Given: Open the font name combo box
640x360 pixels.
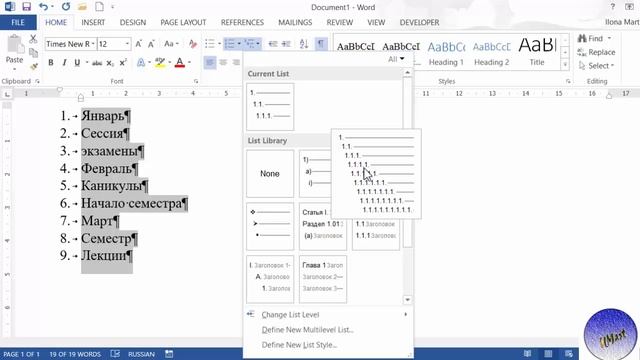Looking at the screenshot, I should click(70, 44).
